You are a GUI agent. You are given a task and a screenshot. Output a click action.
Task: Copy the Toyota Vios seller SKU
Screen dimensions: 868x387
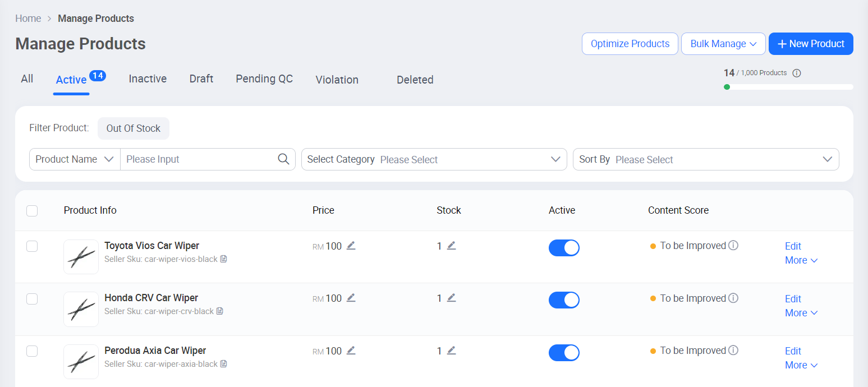[224, 259]
